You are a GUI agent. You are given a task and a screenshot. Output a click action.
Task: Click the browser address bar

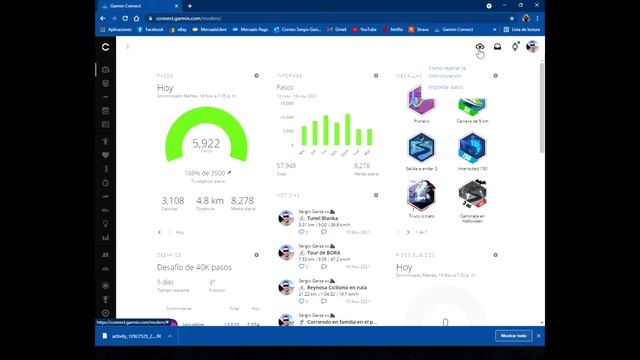pyautogui.click(x=327, y=18)
